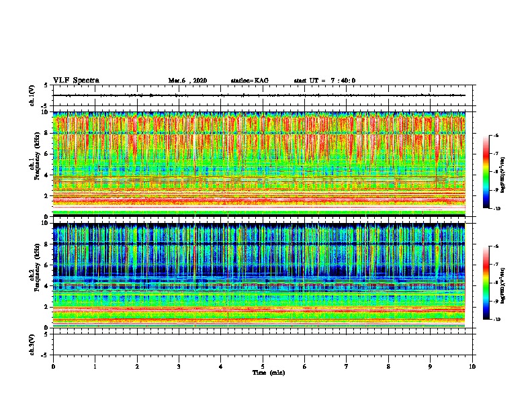Click time axis tick label "4"
532x411 pixels.
pyautogui.click(x=221, y=367)
